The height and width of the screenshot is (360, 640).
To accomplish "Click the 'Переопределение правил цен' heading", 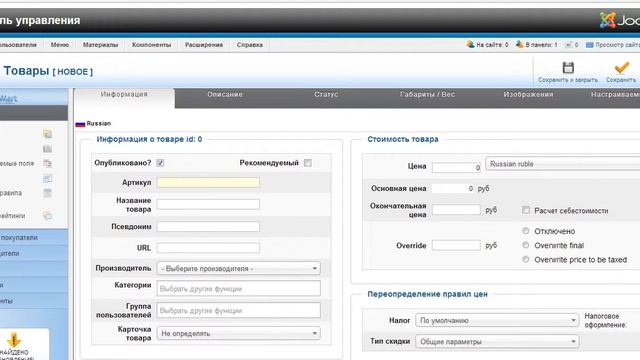I will coord(427,294).
